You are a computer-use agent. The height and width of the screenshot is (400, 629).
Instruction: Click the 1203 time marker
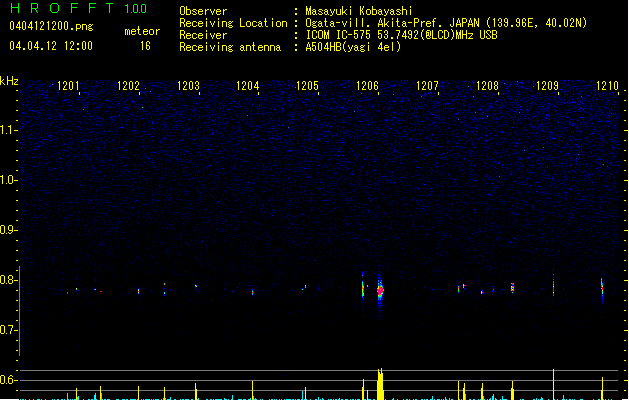[x=188, y=86]
